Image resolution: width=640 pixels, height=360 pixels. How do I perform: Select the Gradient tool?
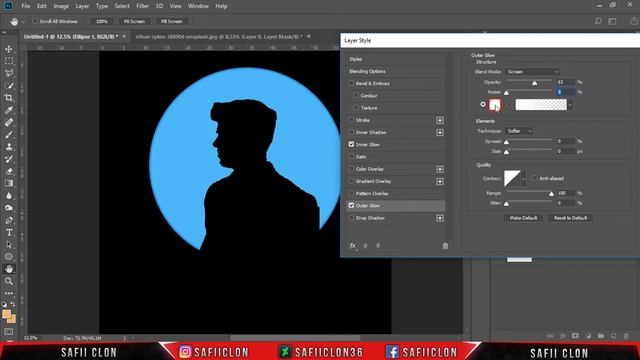[x=9, y=184]
